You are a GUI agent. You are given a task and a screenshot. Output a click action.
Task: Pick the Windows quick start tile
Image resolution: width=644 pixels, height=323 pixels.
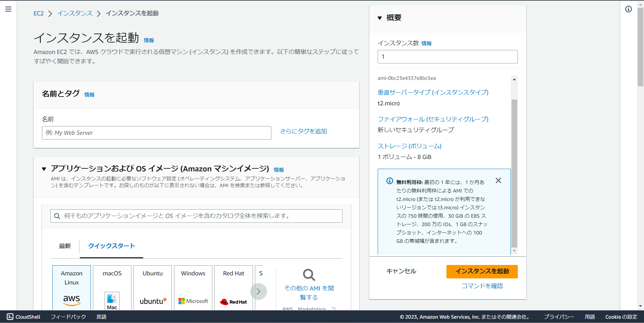pyautogui.click(x=193, y=287)
